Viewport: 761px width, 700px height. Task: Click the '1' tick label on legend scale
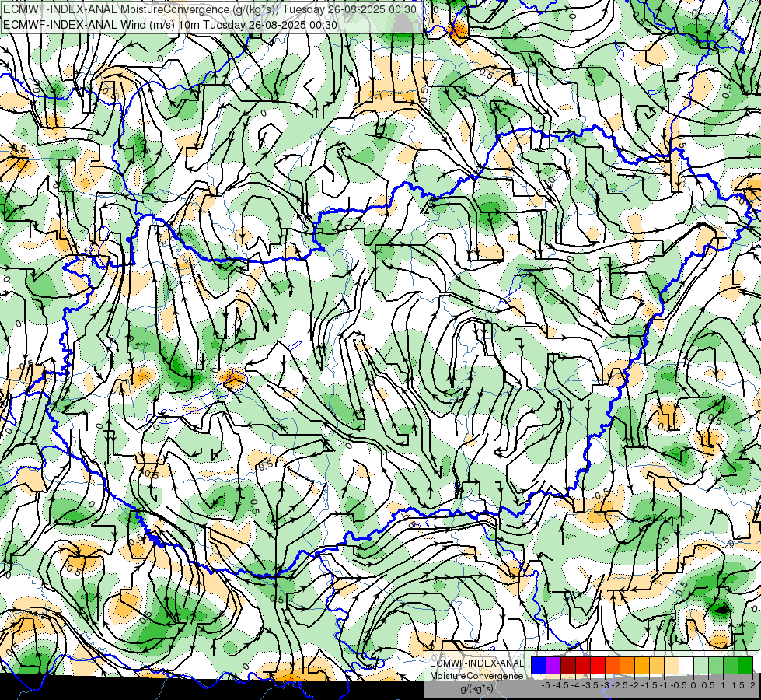[723, 685]
